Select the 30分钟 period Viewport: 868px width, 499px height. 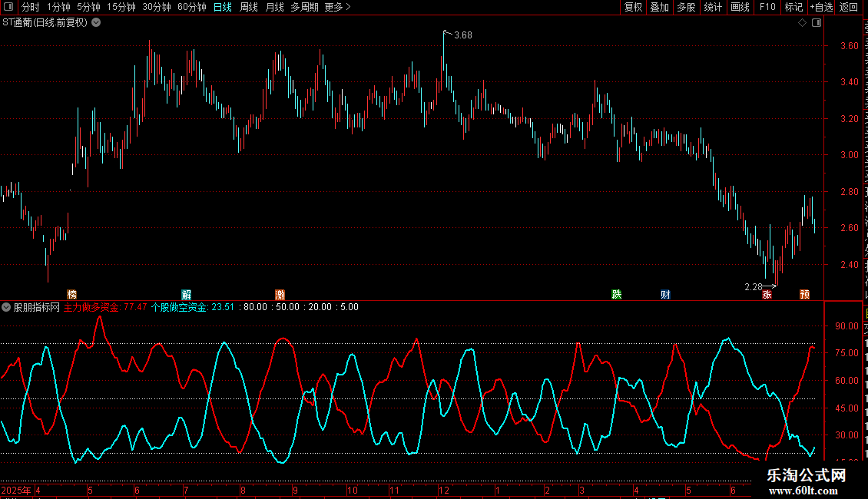click(x=157, y=7)
